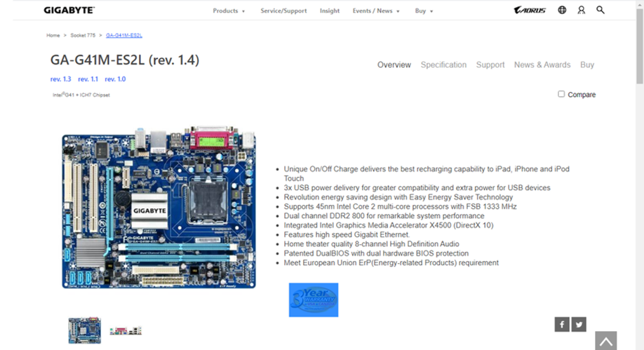The width and height of the screenshot is (644, 350).
Task: Click the Intel G41 + ICH7 Chipset text
Action: 81,95
